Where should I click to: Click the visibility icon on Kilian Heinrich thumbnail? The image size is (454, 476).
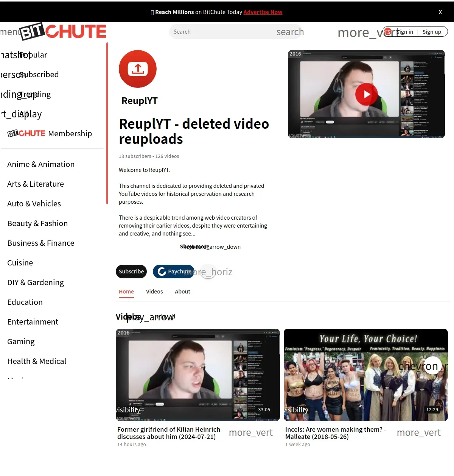tap(128, 410)
